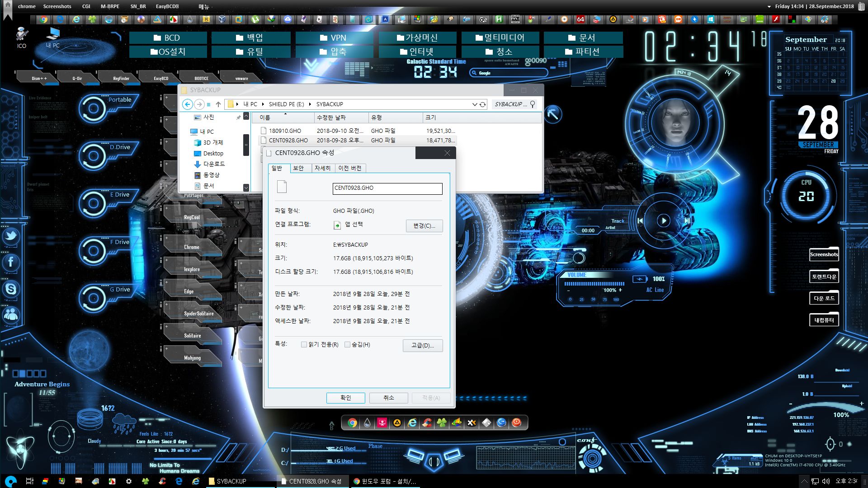
Task: Open the Twitter sidebar icon
Action: click(11, 236)
